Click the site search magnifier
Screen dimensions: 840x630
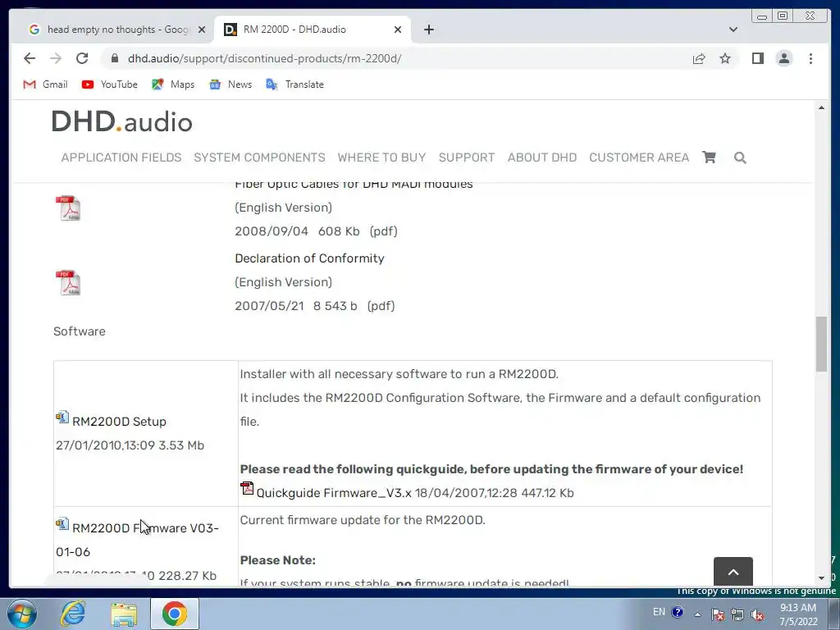(740, 157)
